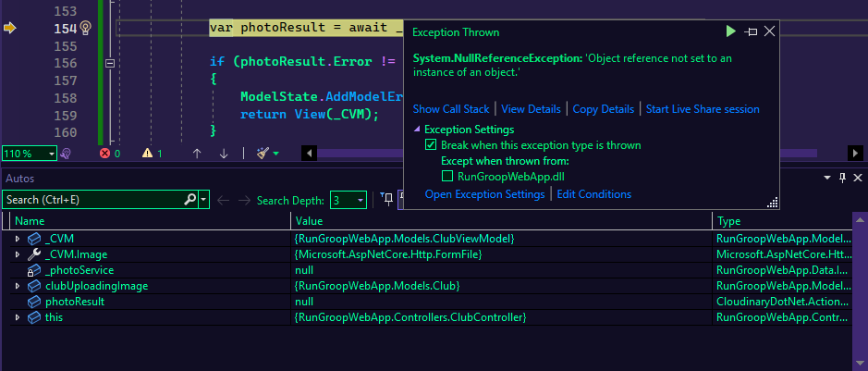
Task: Click line number 159 in the editor gutter
Action: tap(66, 116)
